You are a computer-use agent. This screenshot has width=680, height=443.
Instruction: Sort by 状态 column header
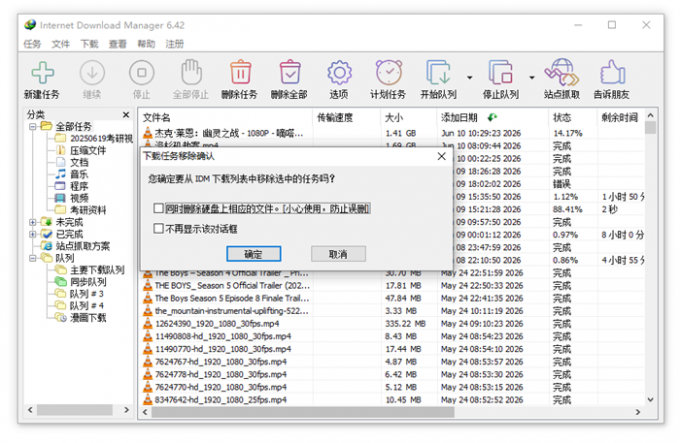(x=573, y=117)
